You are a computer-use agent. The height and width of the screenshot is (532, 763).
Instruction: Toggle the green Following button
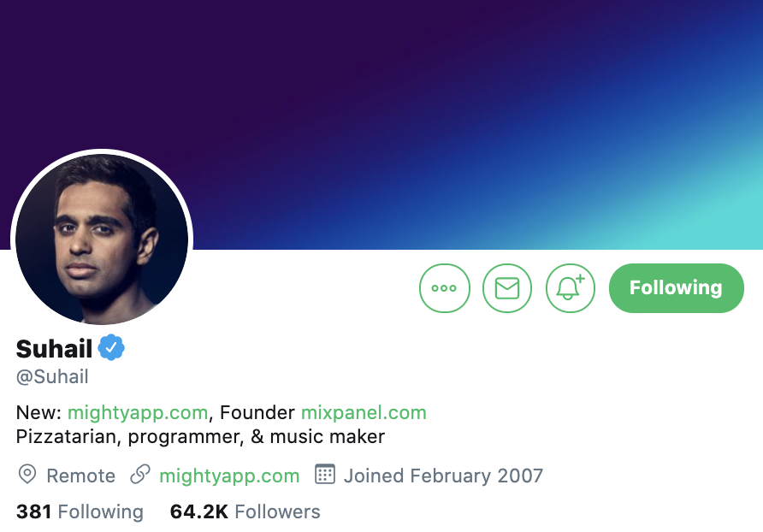[677, 288]
